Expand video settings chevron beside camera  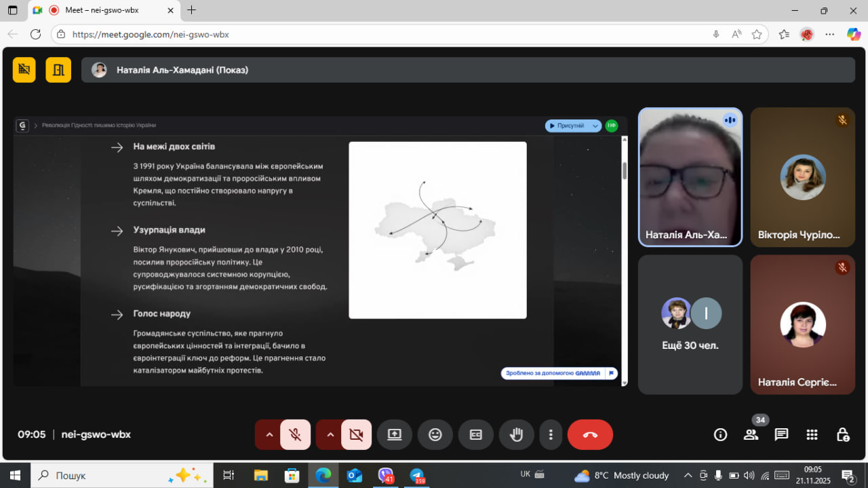(330, 434)
